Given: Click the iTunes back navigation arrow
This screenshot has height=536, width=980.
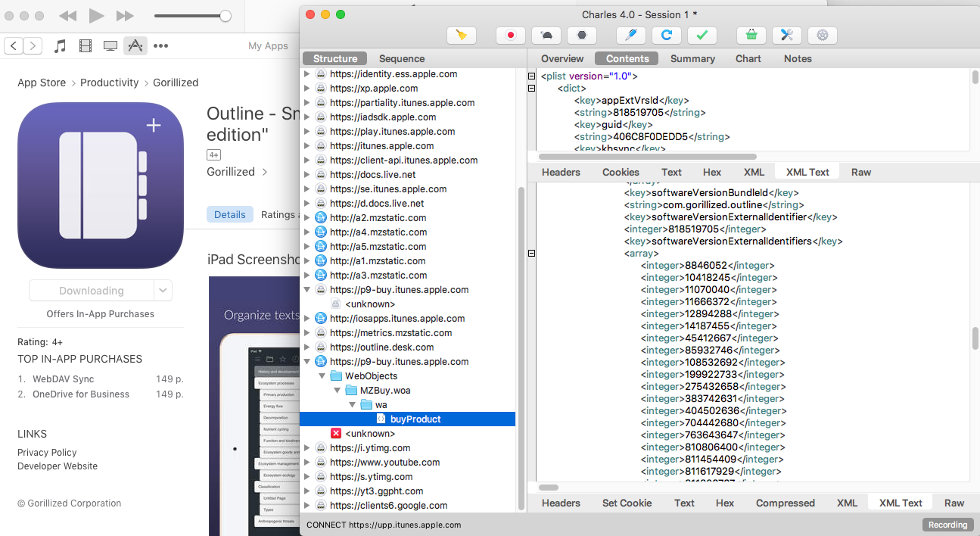Looking at the screenshot, I should 14,46.
